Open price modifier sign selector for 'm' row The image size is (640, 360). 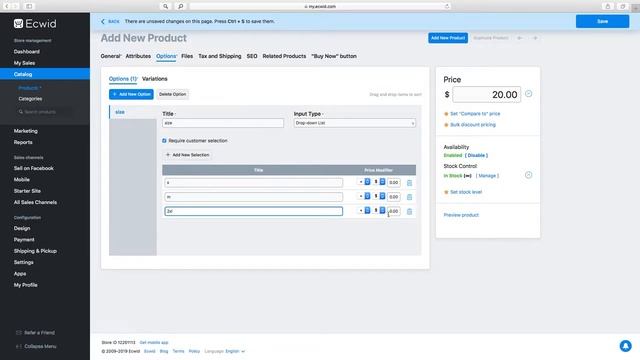pos(364,196)
